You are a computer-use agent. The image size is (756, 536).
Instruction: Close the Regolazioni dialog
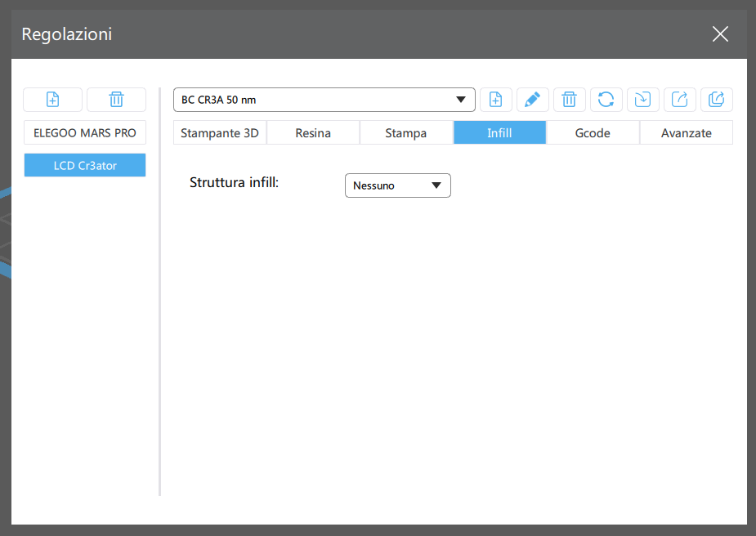[720, 34]
